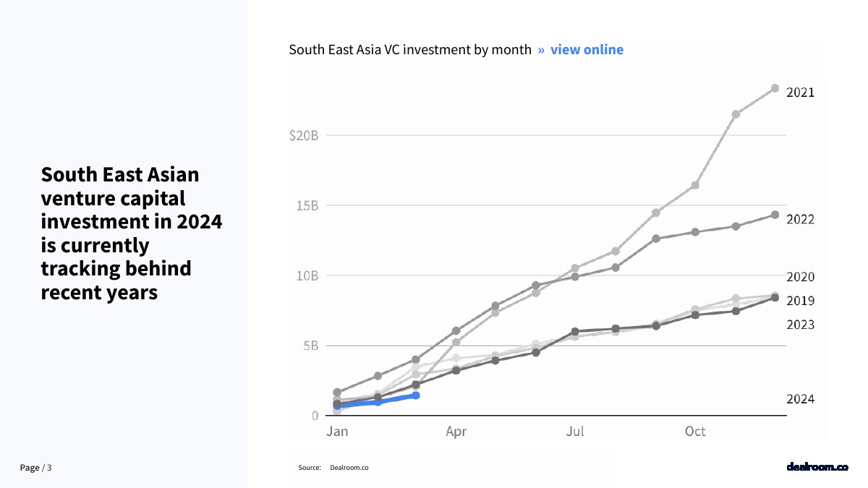This screenshot has height=488, width=868.
Task: Click the $20B y-axis label
Action: tap(303, 136)
